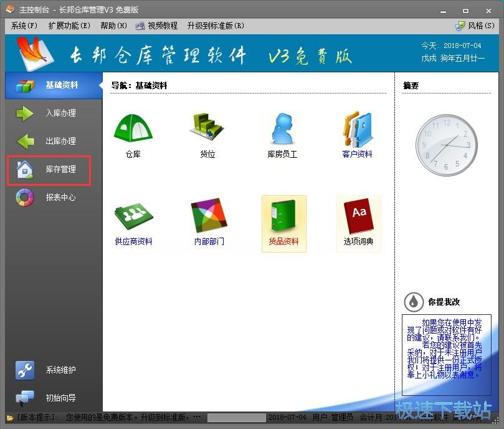
Task: Select the 出库办理 sidebar label
Action: pyautogui.click(x=61, y=142)
